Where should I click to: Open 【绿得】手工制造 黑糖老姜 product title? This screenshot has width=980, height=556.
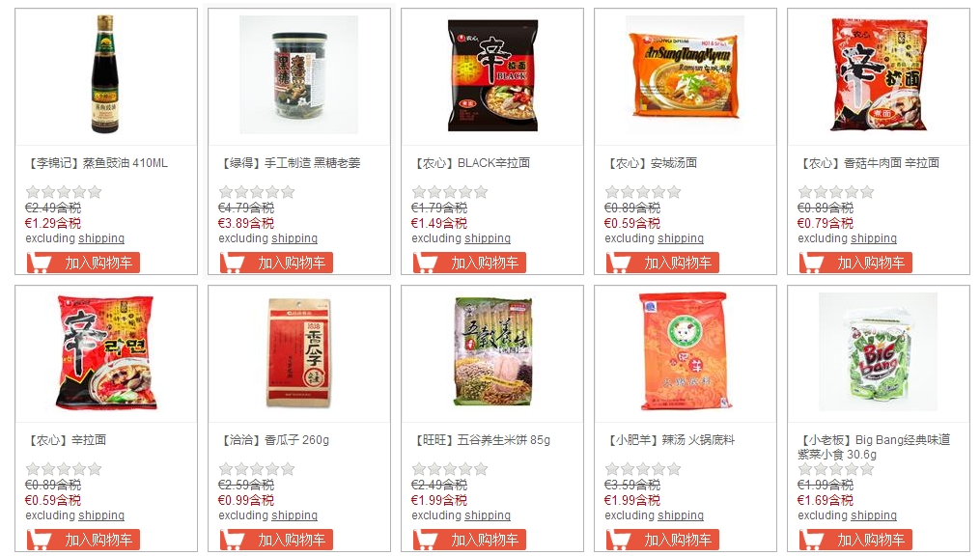pyautogui.click(x=290, y=163)
